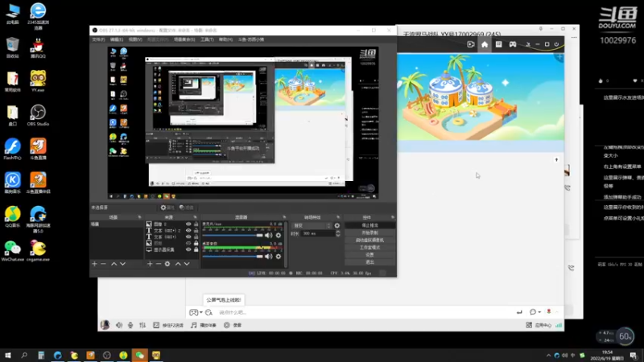This screenshot has height=362, width=644.
Task: Remove the selected source in OBS
Action: (159, 264)
